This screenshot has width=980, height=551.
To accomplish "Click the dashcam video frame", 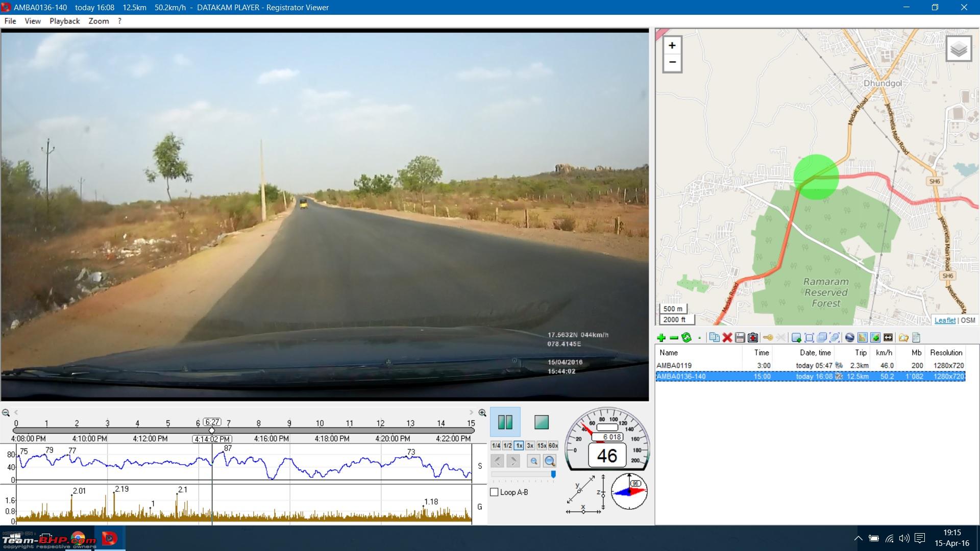I will coord(325,215).
